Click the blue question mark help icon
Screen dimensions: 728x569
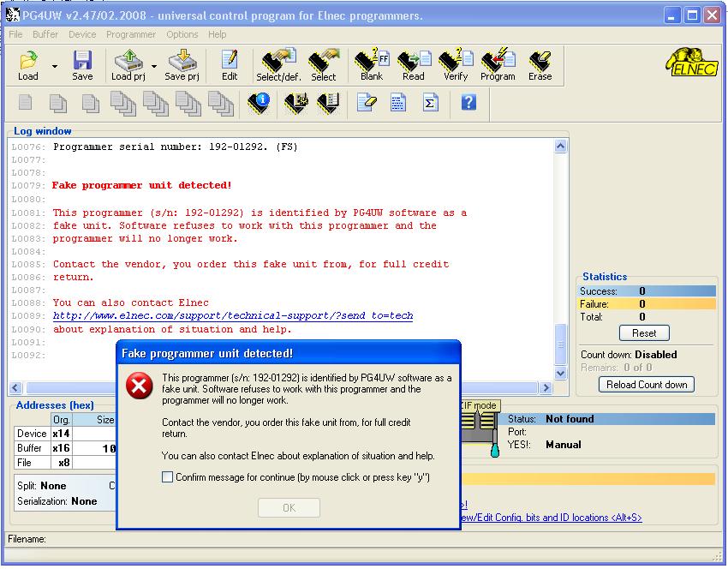coord(468,102)
